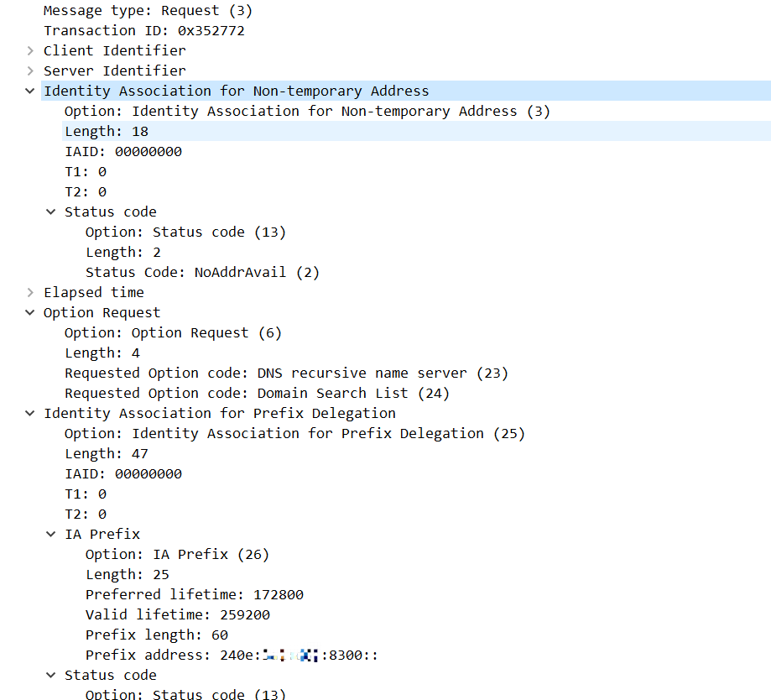Collapse Status code above Elapsed time

(x=52, y=212)
